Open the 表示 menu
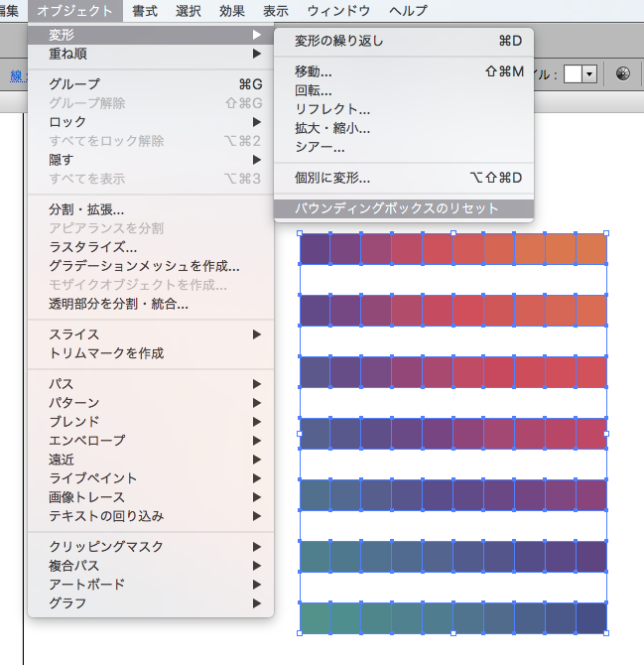 point(276,11)
